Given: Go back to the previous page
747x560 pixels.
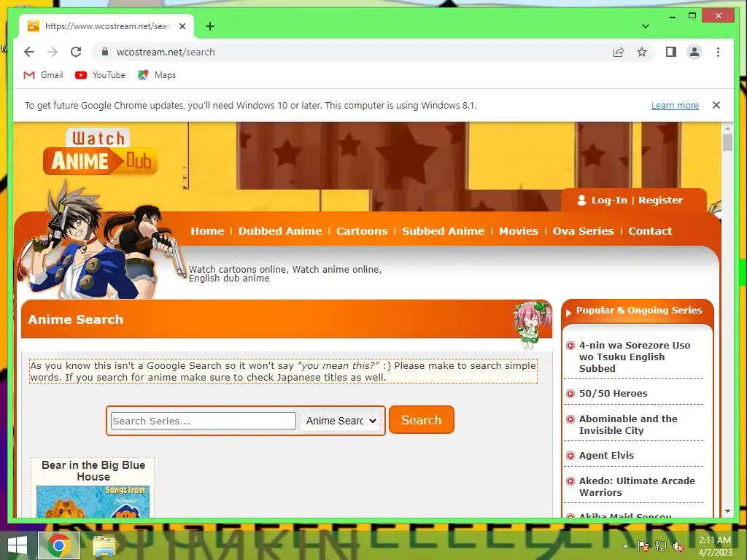Looking at the screenshot, I should point(29,52).
